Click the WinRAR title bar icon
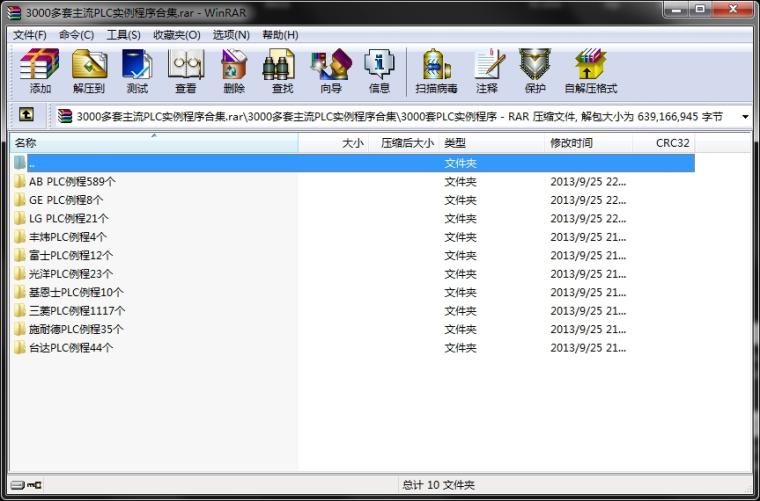 pyautogui.click(x=15, y=13)
